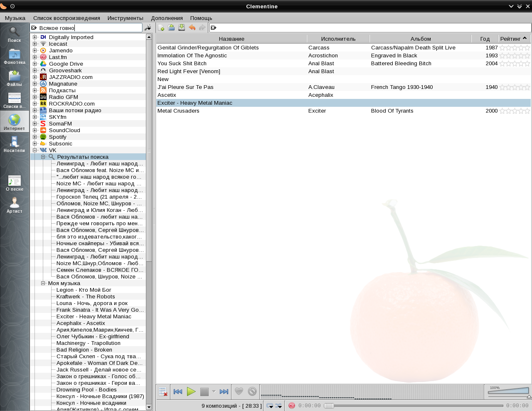This screenshot has width=532, height=411.
Task: Expand the Last.fm tree node
Action: point(35,57)
